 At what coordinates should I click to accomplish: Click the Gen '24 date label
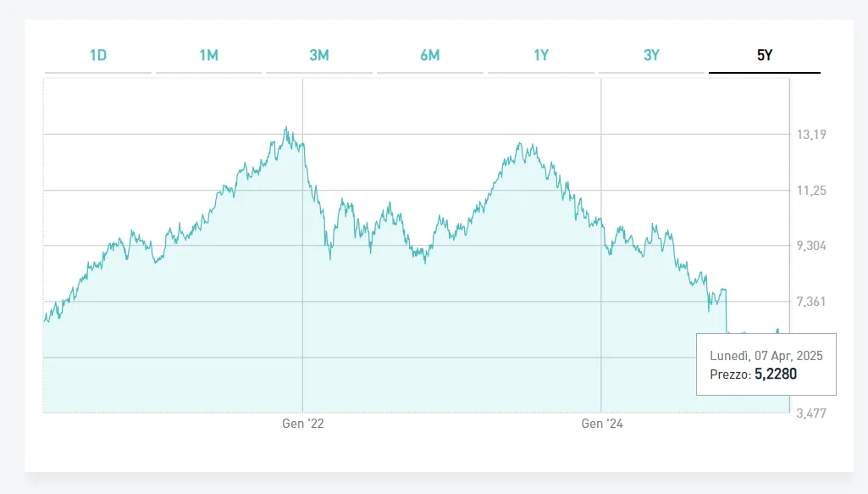(601, 424)
